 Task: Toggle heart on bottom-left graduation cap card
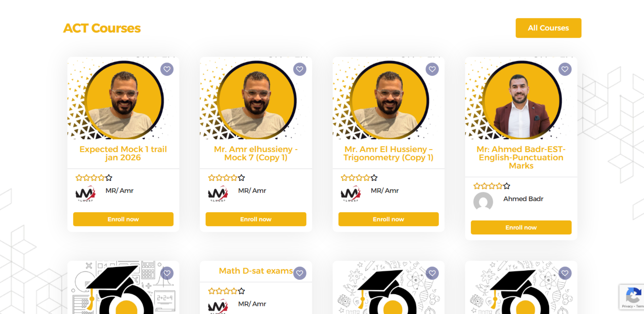click(167, 273)
